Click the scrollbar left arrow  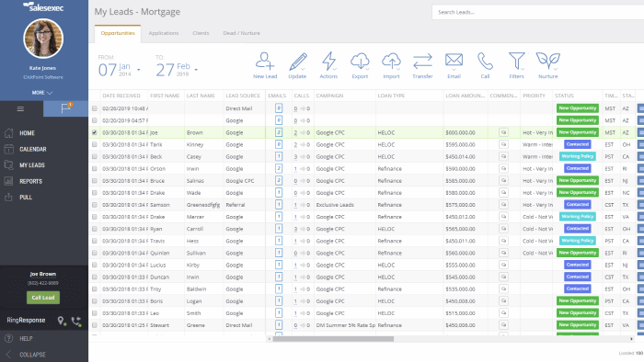click(x=270, y=339)
